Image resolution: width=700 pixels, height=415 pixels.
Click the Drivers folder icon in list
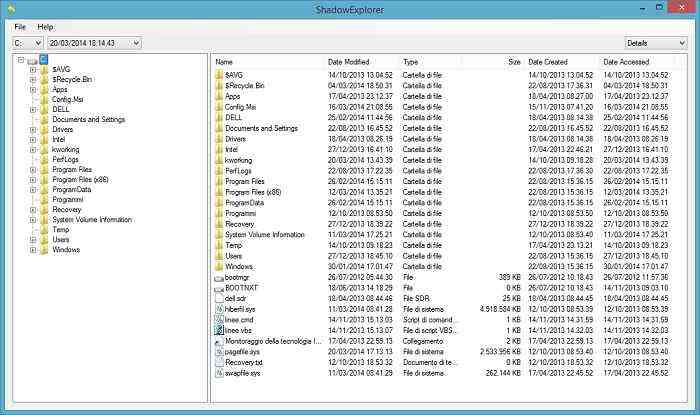(x=219, y=139)
